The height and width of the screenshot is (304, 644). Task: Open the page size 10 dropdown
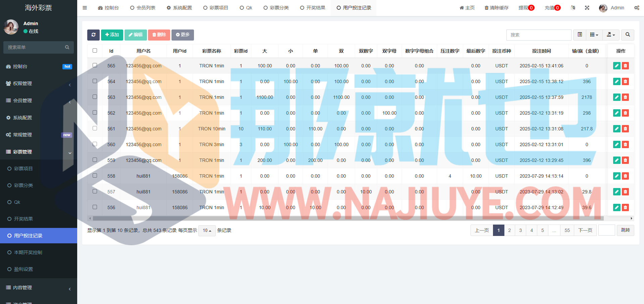tap(207, 231)
